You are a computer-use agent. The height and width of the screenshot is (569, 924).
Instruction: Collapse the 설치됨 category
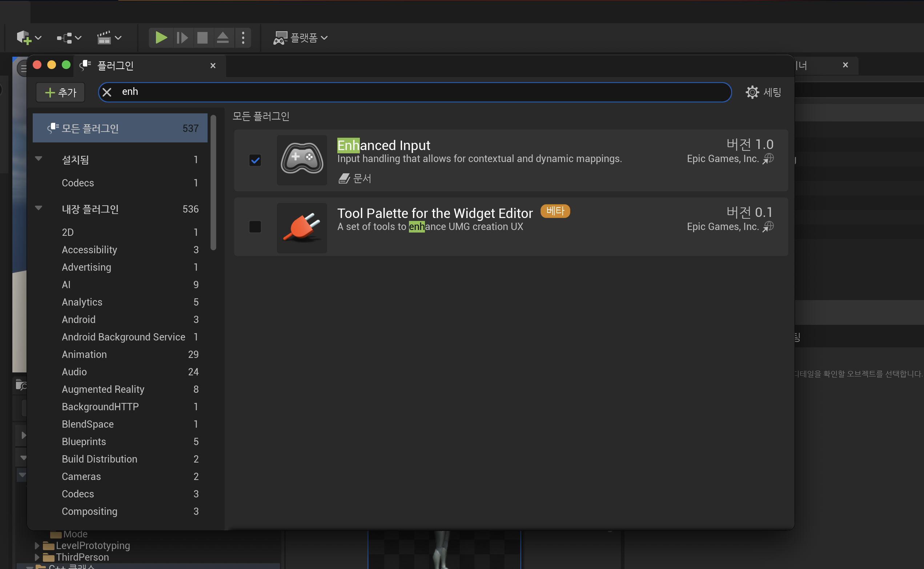click(39, 158)
